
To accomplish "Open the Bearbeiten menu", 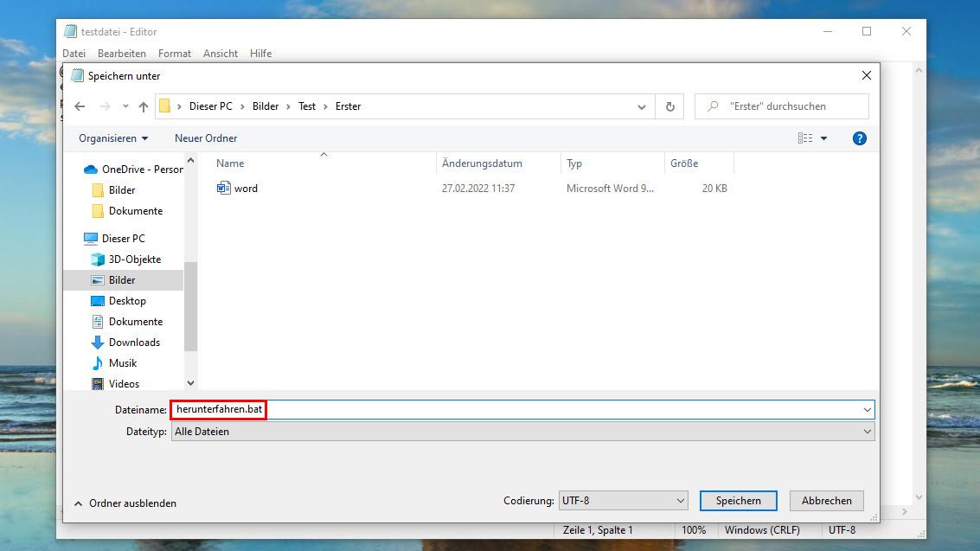I will 122,54.
